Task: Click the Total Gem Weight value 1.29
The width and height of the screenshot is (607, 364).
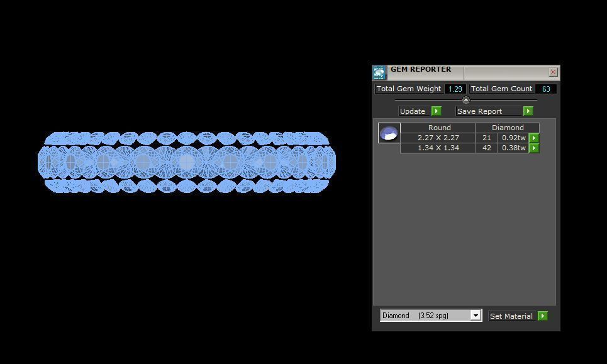Action: tap(455, 89)
